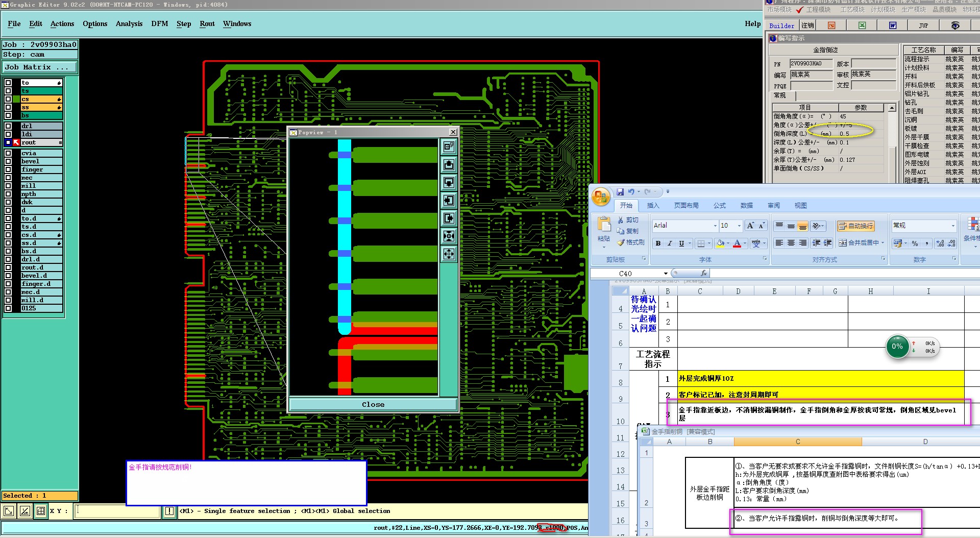Click the pan-left icon in Popview
The height and width of the screenshot is (538, 980).
click(x=449, y=200)
